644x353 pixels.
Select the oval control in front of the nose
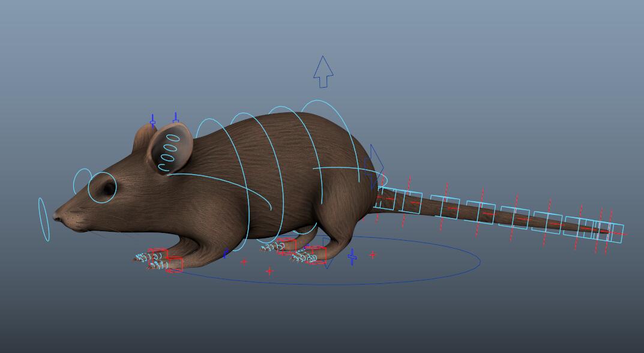click(x=44, y=220)
